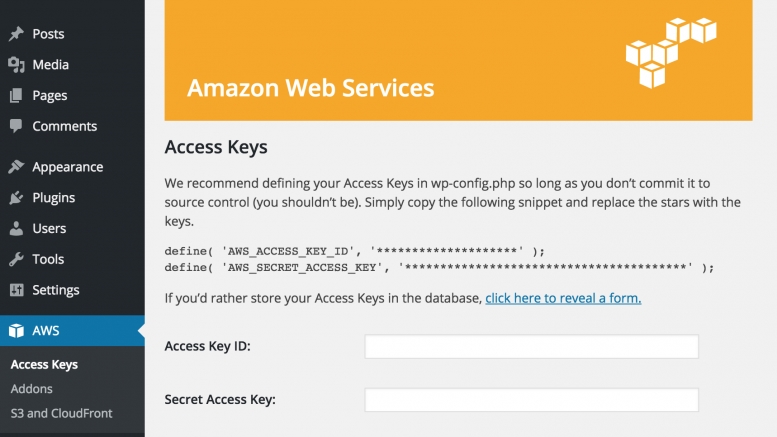The image size is (777, 437).
Task: Open the Addons submenu item
Action: (31, 389)
